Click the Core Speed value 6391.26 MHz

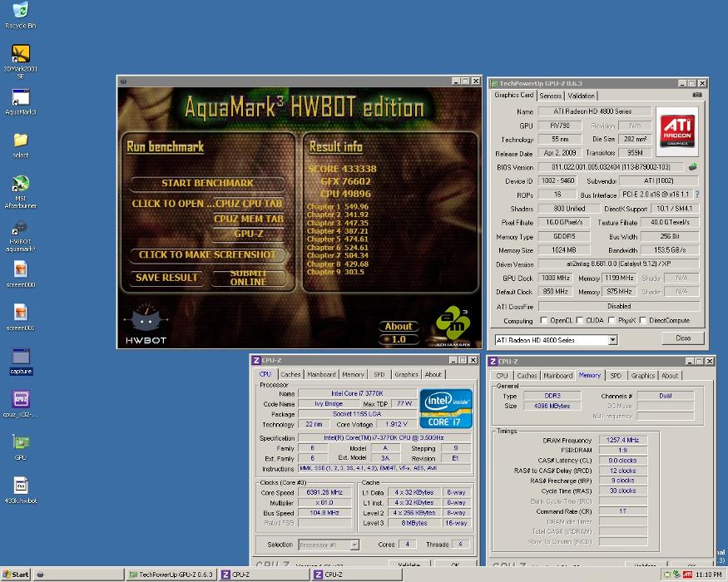(x=324, y=492)
